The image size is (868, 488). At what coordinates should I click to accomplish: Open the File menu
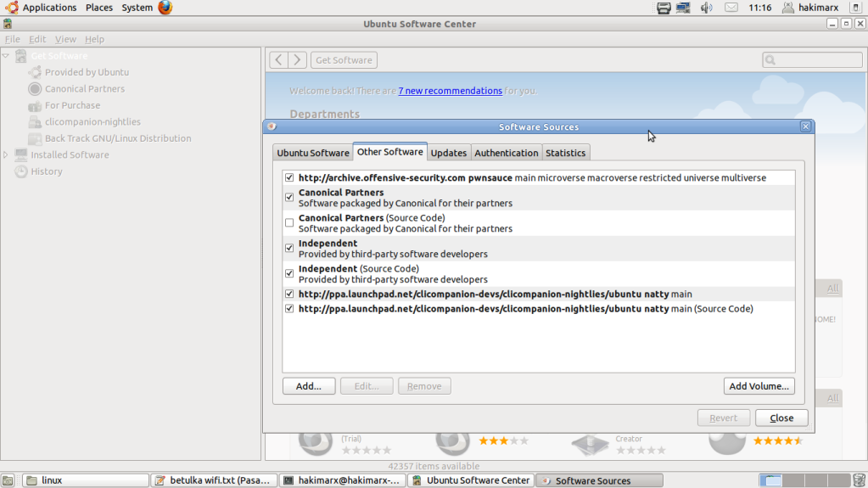12,39
